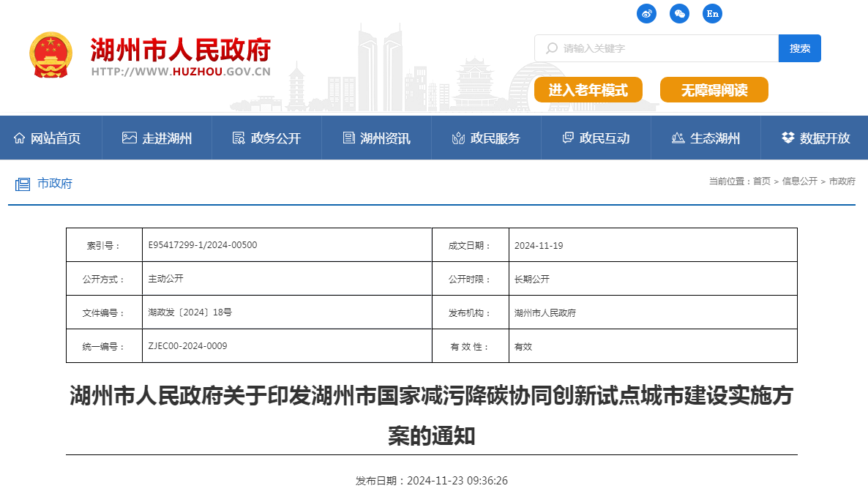The width and height of the screenshot is (868, 502).
Task: Click the national emblem site logo
Action: (50, 55)
